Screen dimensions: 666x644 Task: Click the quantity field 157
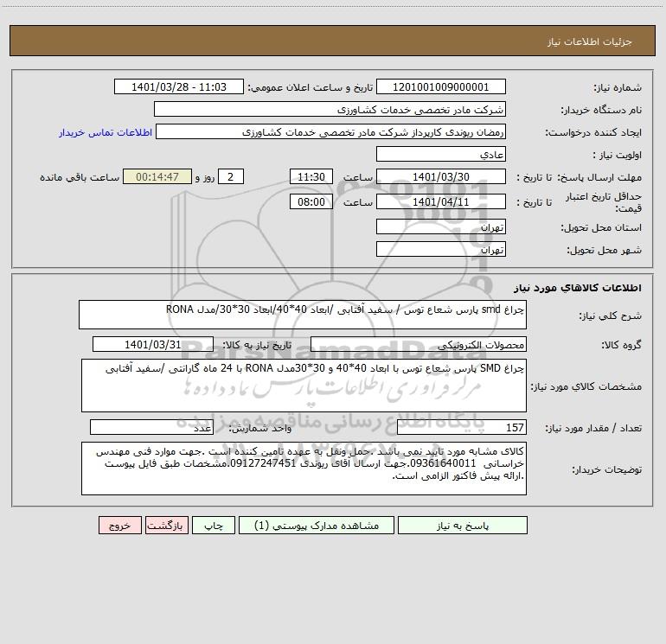(462, 427)
